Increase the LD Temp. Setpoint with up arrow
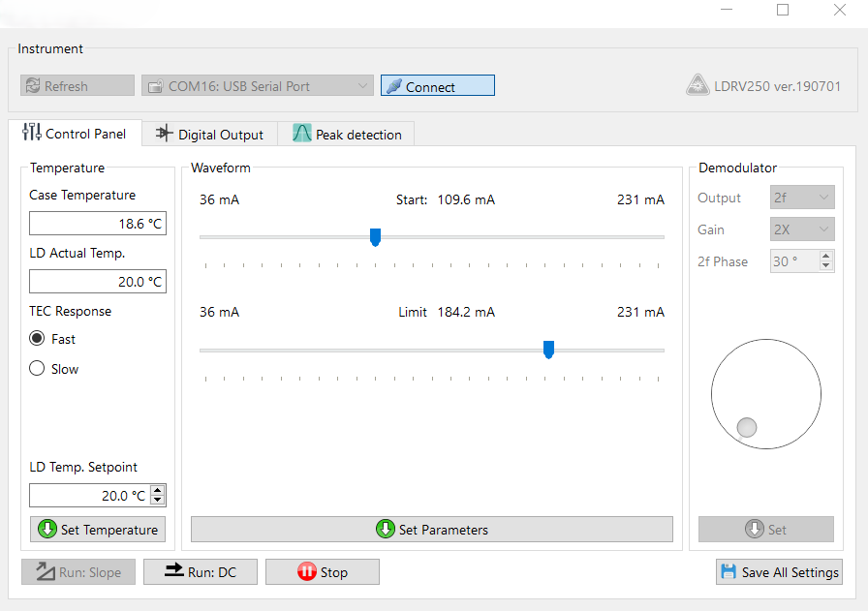The height and width of the screenshot is (611, 868). coord(158,490)
